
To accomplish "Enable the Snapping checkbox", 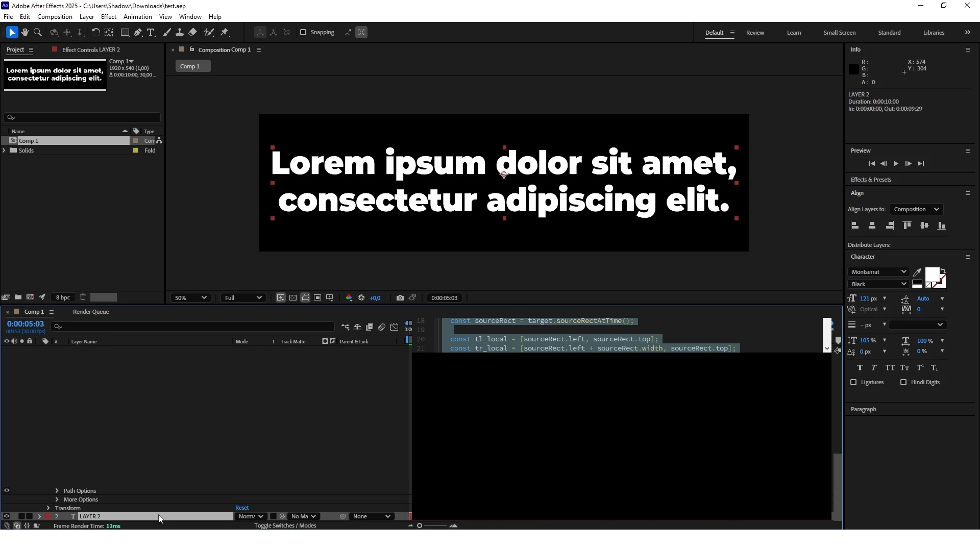I will 303,32.
